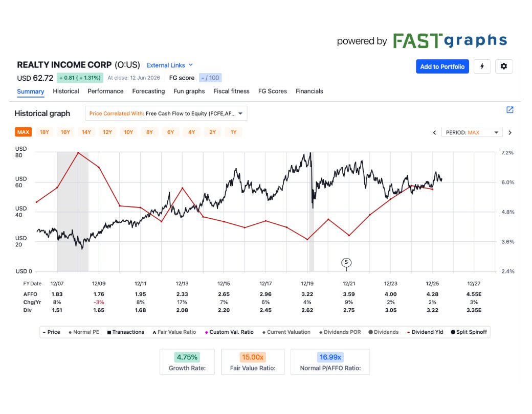Click the 17% Chg/Yr value
Screen dimensions: 532x414
pyautogui.click(x=182, y=302)
